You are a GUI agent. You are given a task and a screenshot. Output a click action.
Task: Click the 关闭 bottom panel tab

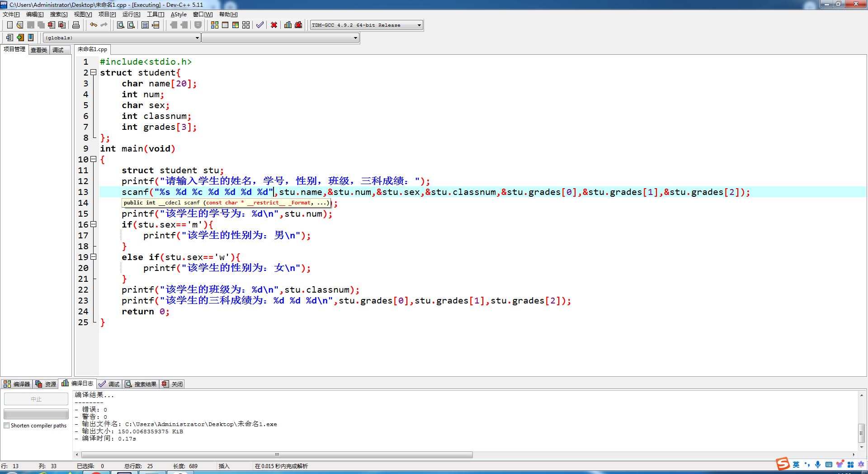pos(172,384)
